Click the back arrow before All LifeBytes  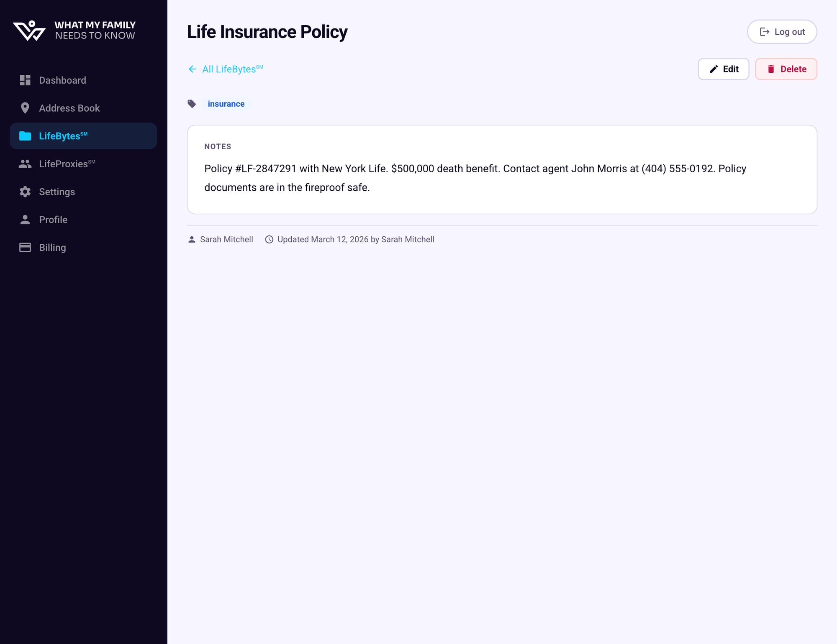pos(192,69)
